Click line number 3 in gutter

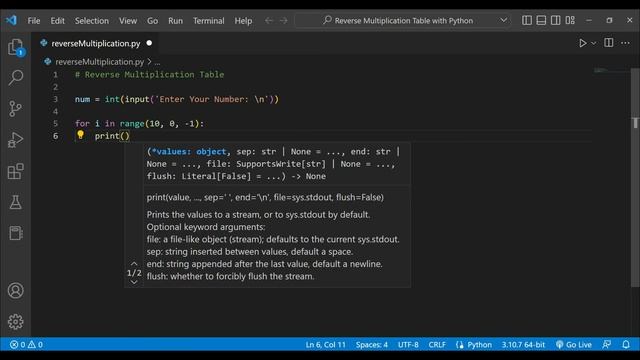coord(56,99)
